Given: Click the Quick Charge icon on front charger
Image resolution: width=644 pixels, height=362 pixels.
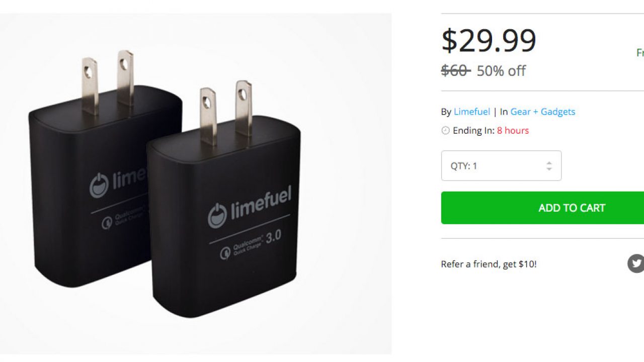Looking at the screenshot, I should point(225,253).
